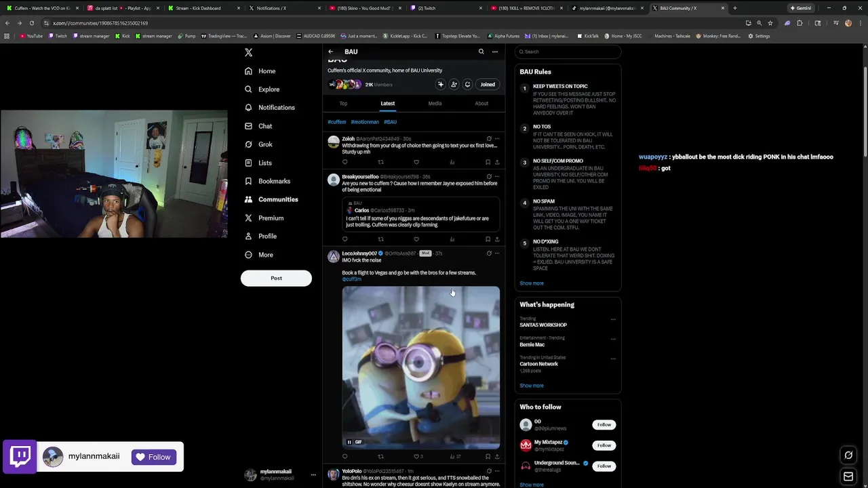Reply to Breakyourselfoo's post
The height and width of the screenshot is (488, 868).
(344, 239)
